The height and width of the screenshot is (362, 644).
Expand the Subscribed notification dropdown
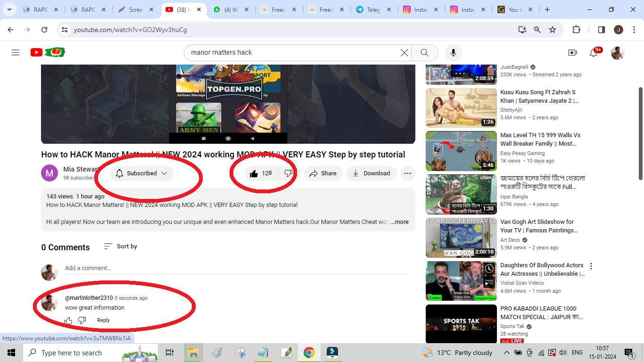(142, 173)
